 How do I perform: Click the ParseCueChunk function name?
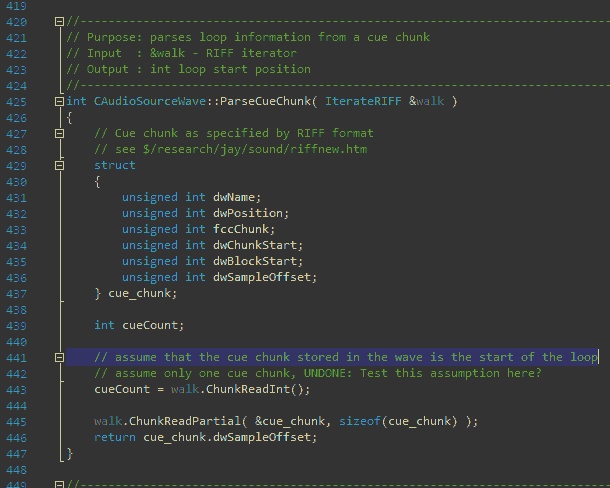tap(266, 101)
